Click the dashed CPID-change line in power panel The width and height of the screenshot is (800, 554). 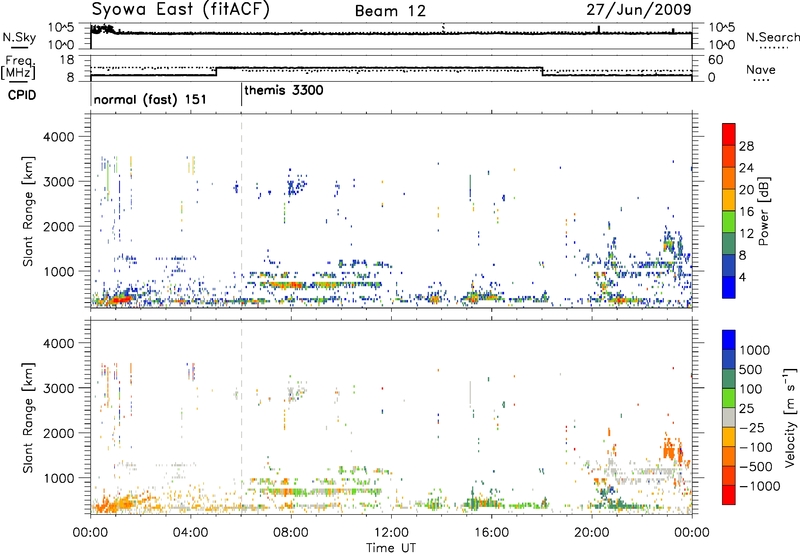click(241, 211)
